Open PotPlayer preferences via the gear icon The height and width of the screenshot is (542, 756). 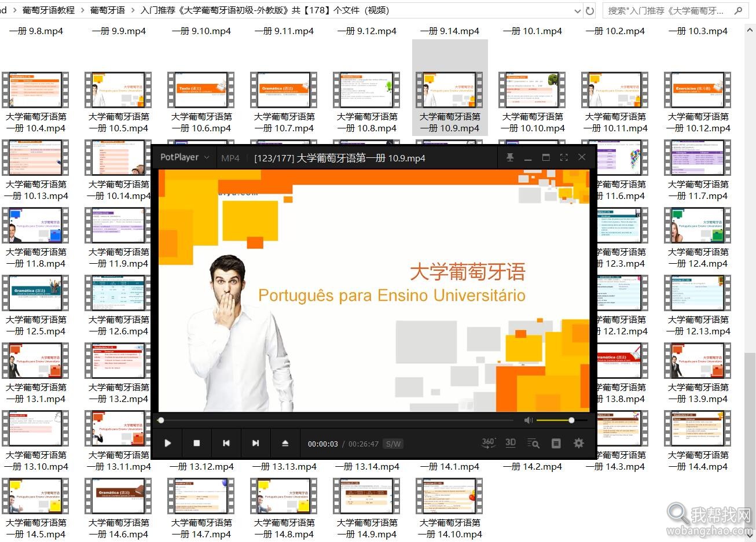578,443
